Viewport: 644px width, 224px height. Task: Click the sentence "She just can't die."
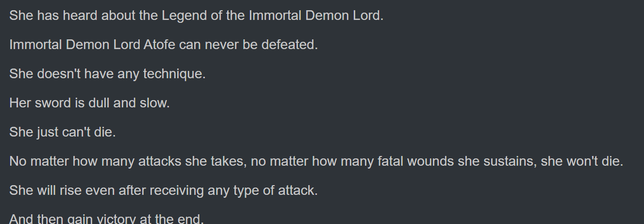[x=63, y=132]
